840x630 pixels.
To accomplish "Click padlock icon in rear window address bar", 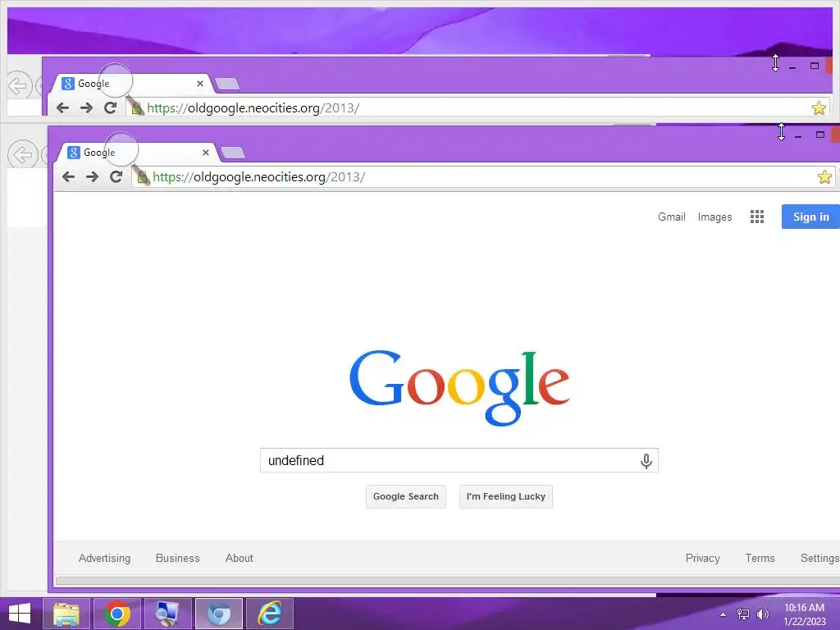I will (137, 108).
